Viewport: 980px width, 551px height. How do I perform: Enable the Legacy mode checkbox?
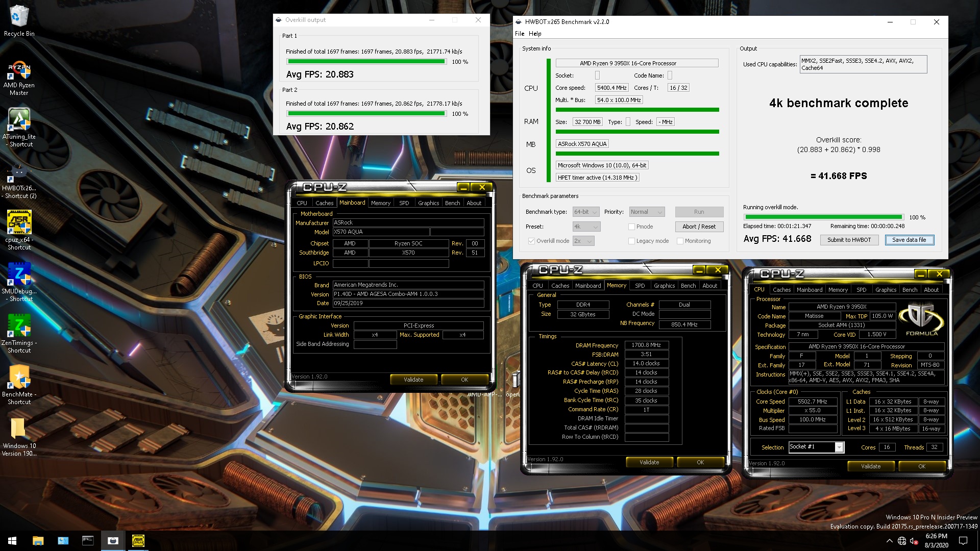point(631,241)
